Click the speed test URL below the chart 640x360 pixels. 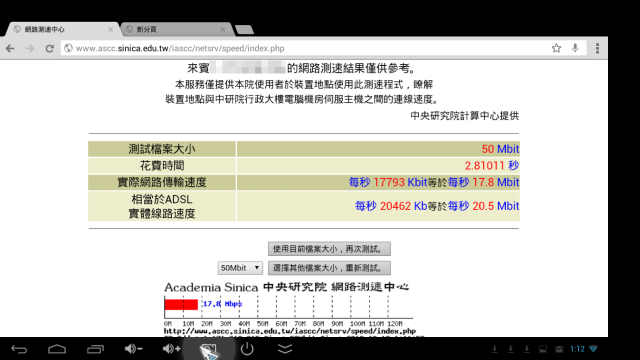(x=290, y=331)
